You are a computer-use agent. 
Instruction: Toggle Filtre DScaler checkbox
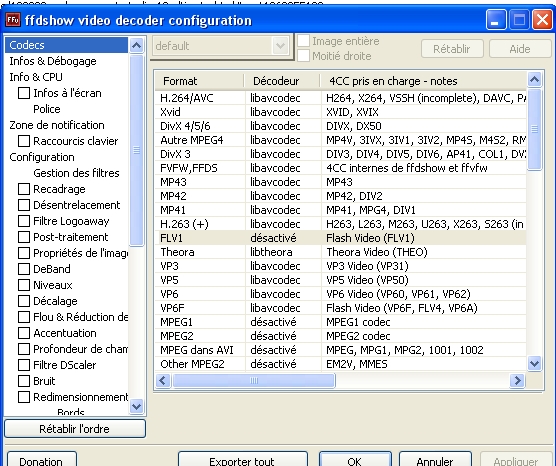(x=24, y=365)
